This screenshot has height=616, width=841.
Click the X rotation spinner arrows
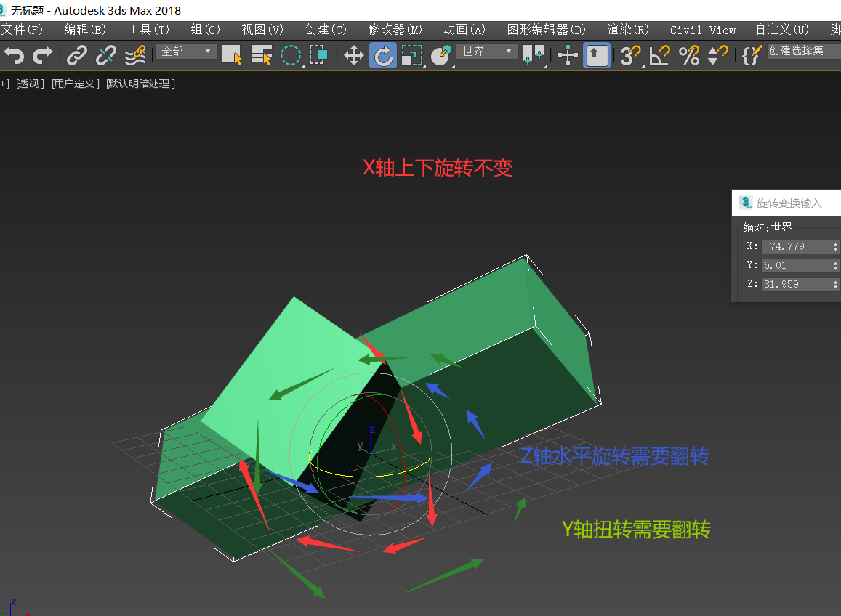pos(836,246)
